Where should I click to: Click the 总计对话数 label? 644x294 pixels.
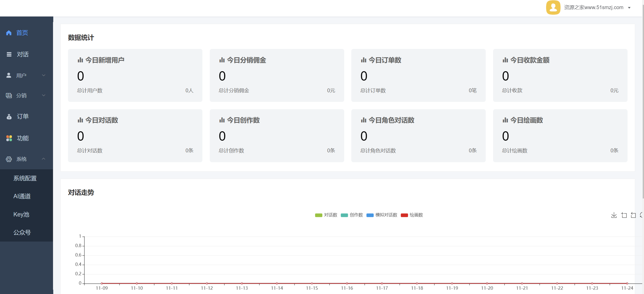point(90,151)
